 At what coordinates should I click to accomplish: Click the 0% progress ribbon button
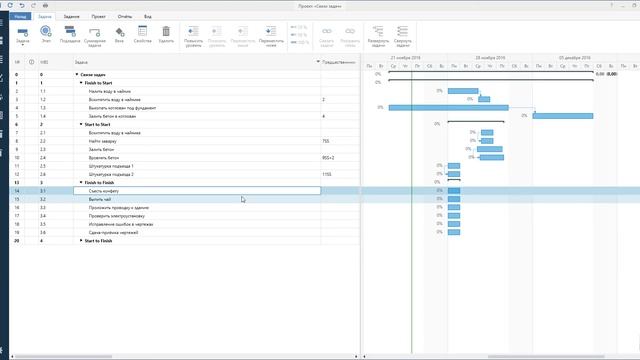(x=299, y=27)
